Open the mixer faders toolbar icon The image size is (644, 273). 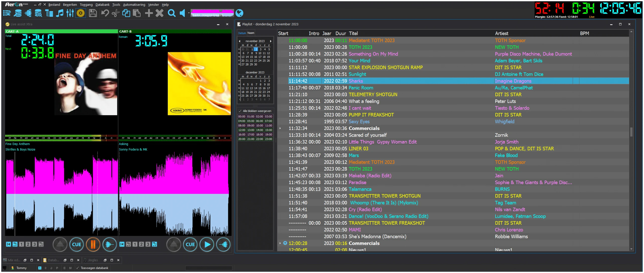click(x=70, y=13)
